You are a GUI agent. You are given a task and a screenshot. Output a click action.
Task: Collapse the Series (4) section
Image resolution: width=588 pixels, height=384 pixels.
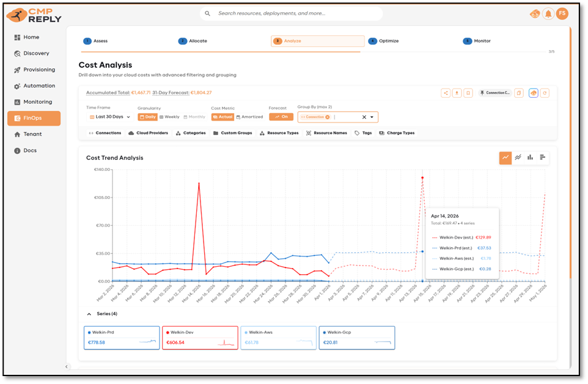click(89, 314)
